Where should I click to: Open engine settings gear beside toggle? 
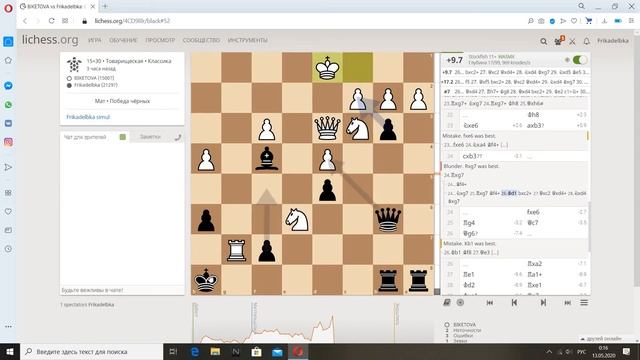(x=567, y=60)
